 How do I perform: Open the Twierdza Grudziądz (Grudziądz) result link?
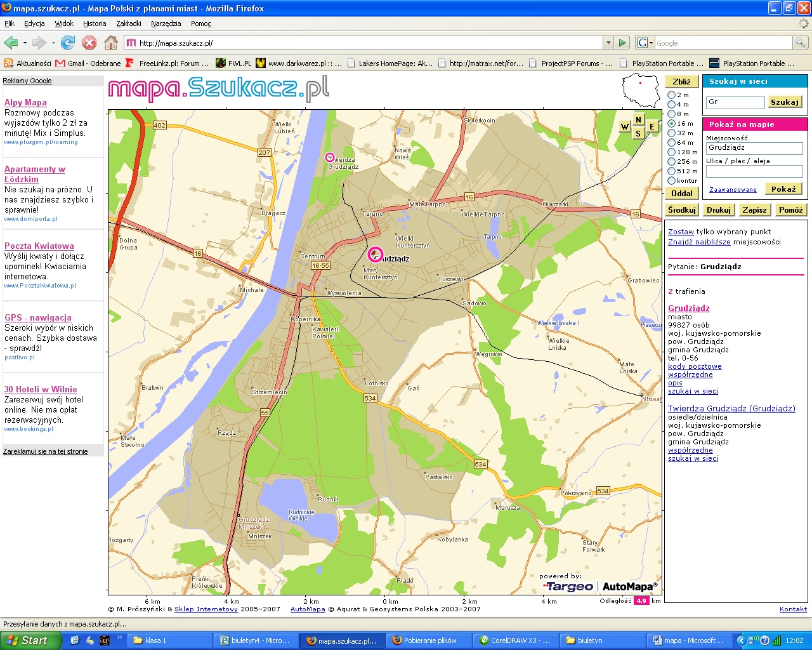coord(731,409)
